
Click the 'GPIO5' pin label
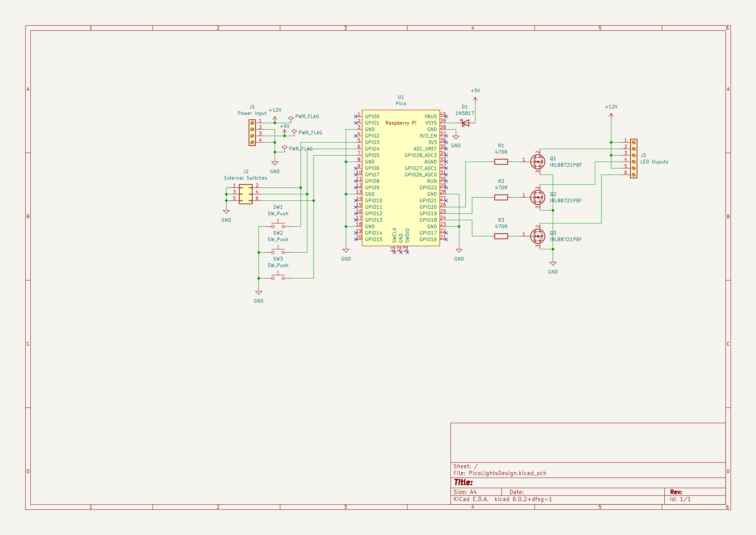coord(372,155)
